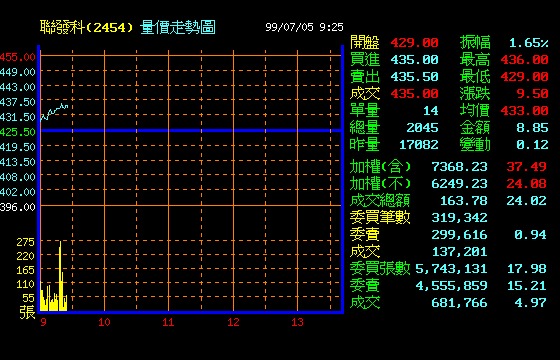The width and height of the screenshot is (560, 360).
Task: Click the average value '17.98'
Action: point(526,269)
